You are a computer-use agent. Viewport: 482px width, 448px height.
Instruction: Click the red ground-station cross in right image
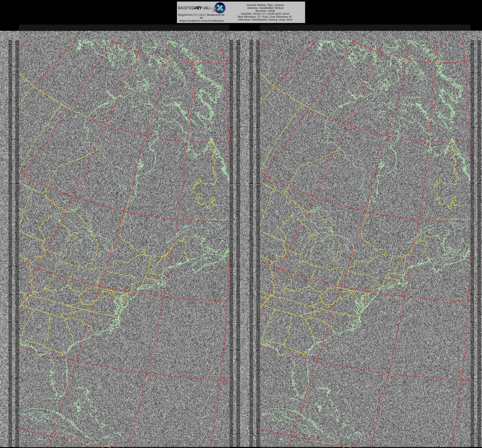point(353,251)
